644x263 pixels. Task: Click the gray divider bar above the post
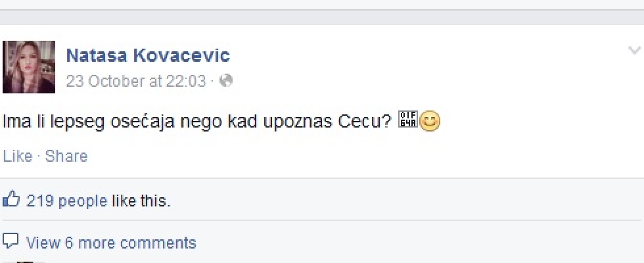322,17
